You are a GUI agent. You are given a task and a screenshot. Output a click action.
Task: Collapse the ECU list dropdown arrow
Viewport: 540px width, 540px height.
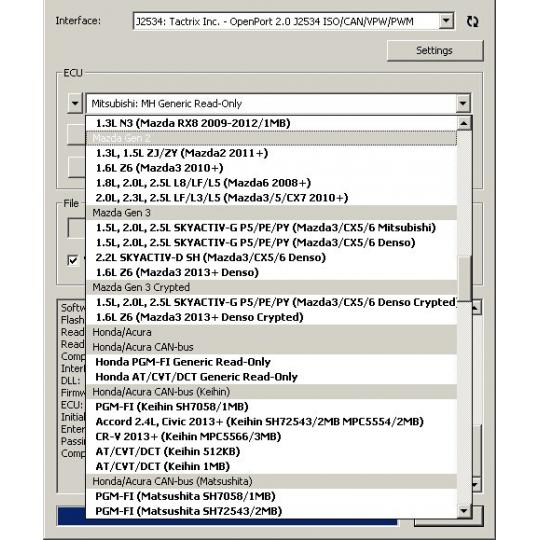(463, 103)
